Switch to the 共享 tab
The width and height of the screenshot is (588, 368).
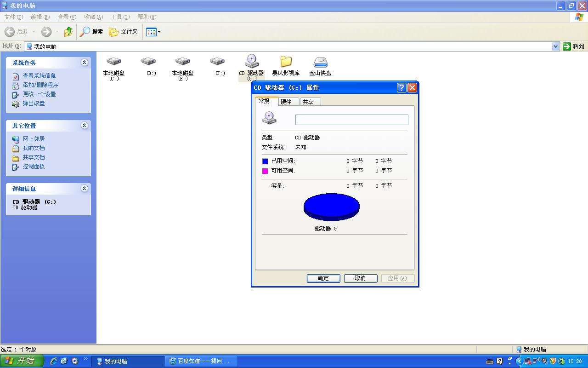pos(311,102)
